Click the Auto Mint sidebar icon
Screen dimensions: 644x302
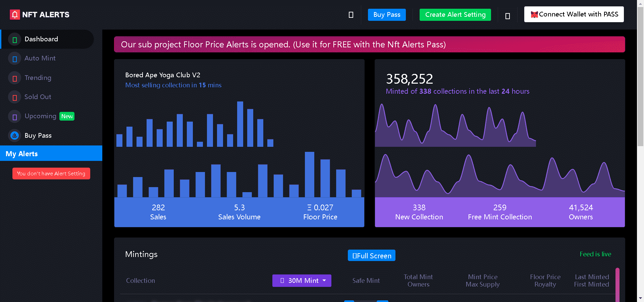pyautogui.click(x=14, y=59)
